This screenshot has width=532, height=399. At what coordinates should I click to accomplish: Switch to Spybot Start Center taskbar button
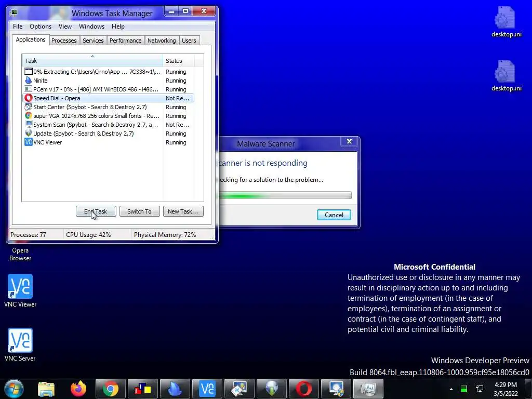tap(240, 389)
